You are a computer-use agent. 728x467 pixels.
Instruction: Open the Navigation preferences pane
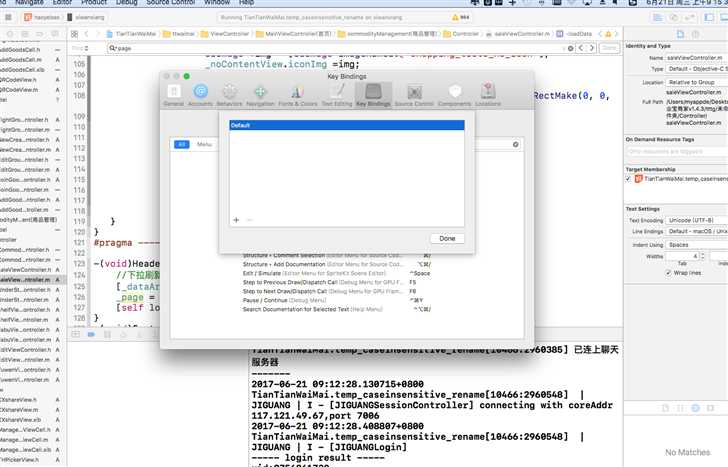[x=260, y=95]
